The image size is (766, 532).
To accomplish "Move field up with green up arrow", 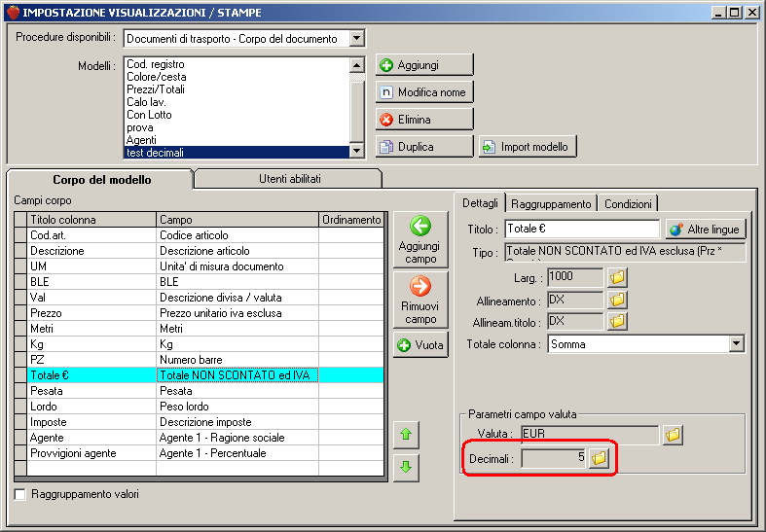I will 406,435.
